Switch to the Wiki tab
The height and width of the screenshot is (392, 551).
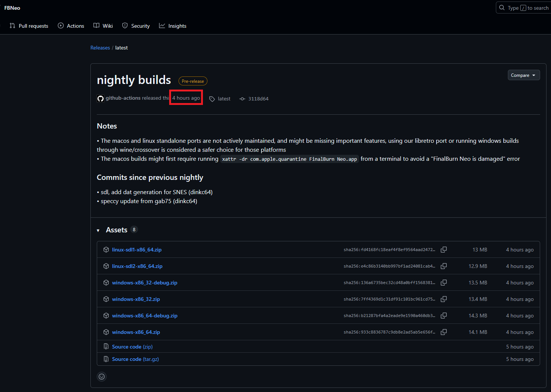(103, 26)
